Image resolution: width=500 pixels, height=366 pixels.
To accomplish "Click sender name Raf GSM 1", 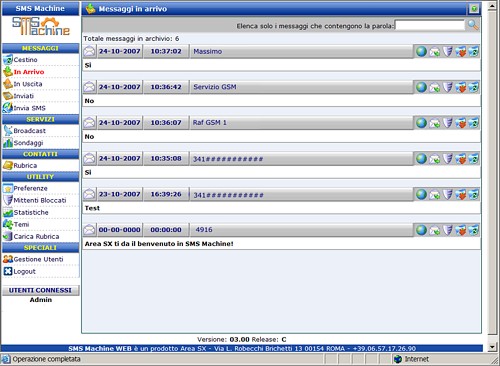I will (x=210, y=123).
